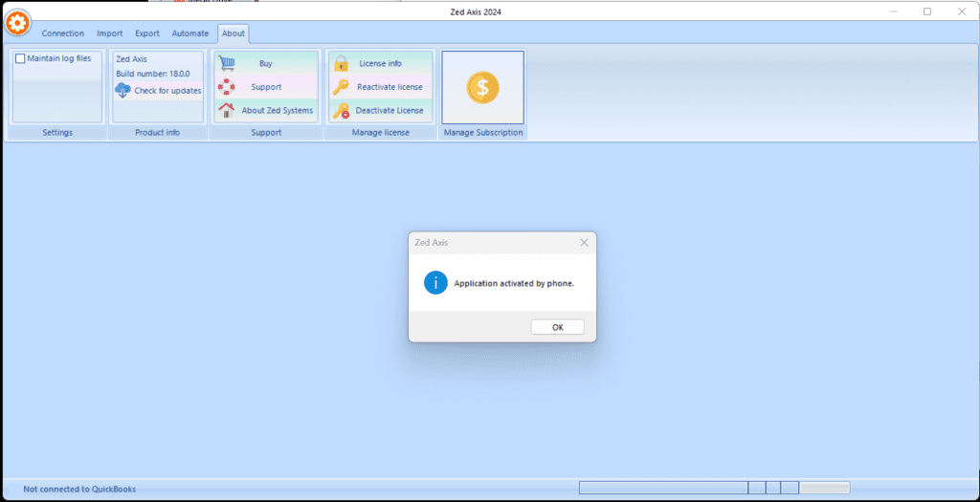Open the Connection tab
The height and width of the screenshot is (502, 980).
62,33
